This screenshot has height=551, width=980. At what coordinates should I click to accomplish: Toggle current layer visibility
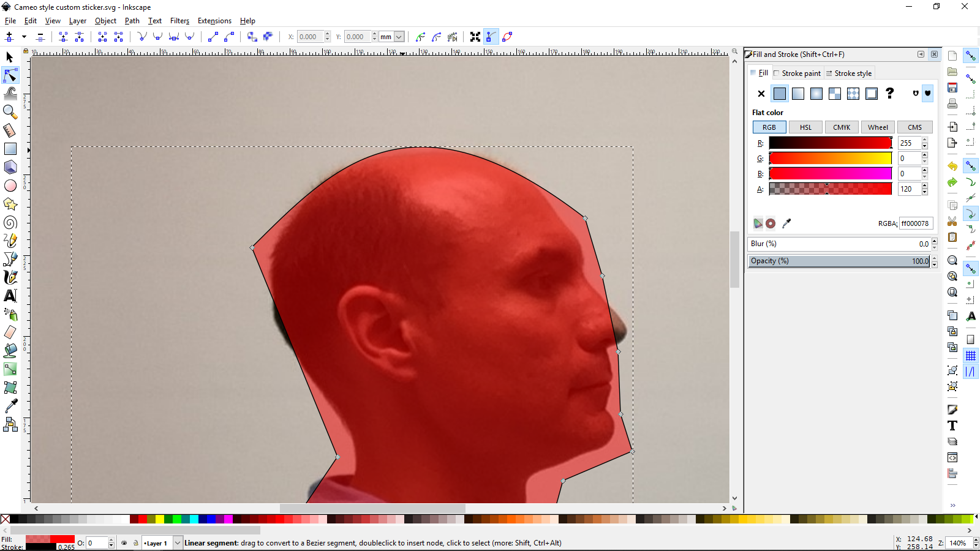124,543
